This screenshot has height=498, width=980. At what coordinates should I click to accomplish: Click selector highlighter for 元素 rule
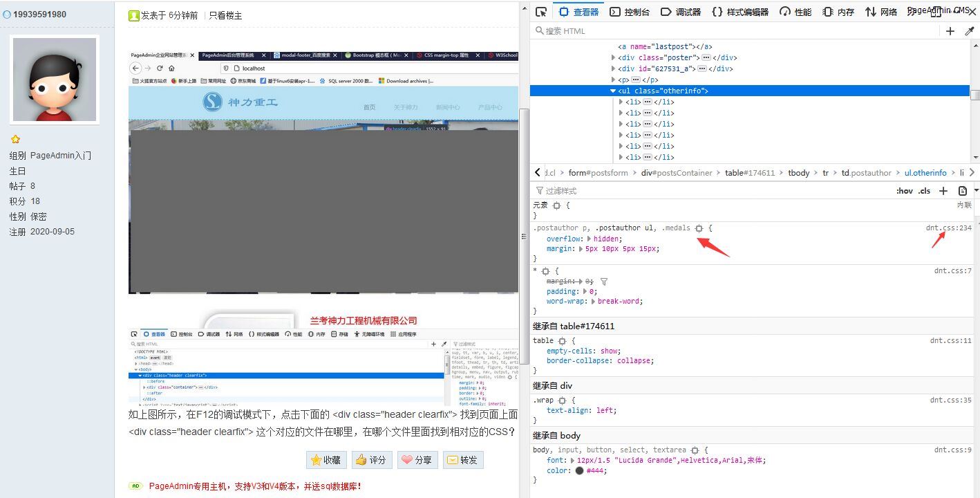coord(557,205)
